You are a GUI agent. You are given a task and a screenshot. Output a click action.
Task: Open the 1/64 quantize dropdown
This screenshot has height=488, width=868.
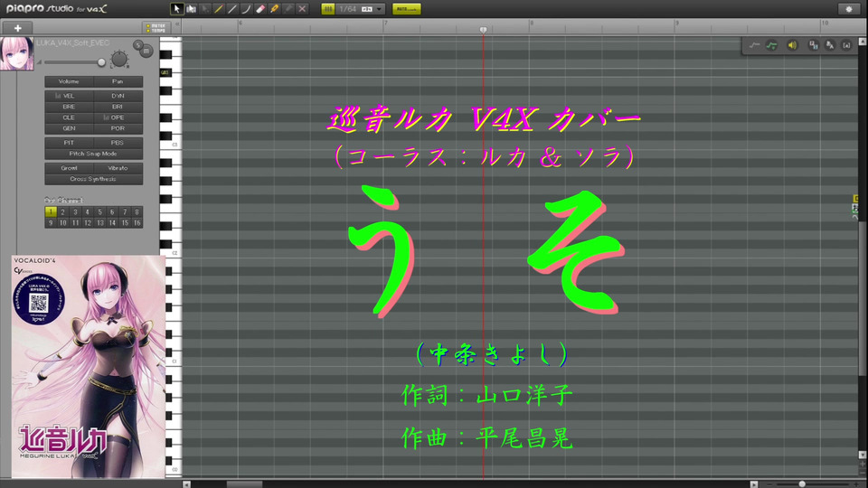pos(361,9)
